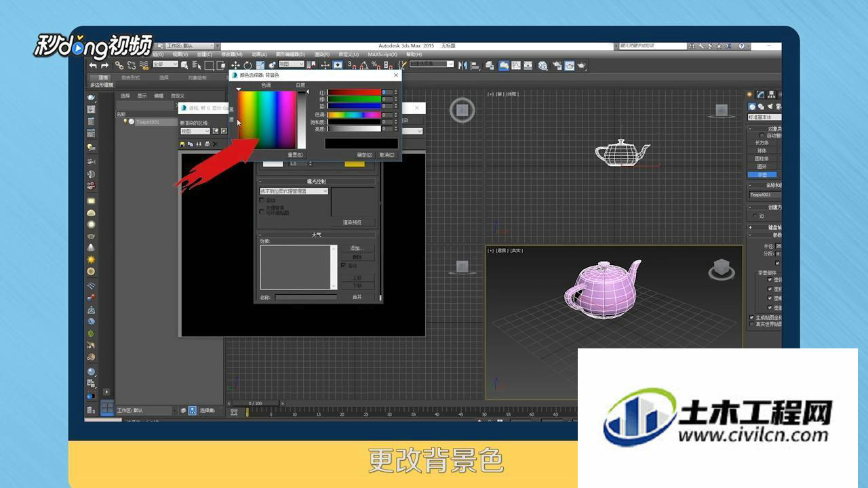Open exposure control type dropdown
This screenshot has width=868, height=488.
point(294,191)
